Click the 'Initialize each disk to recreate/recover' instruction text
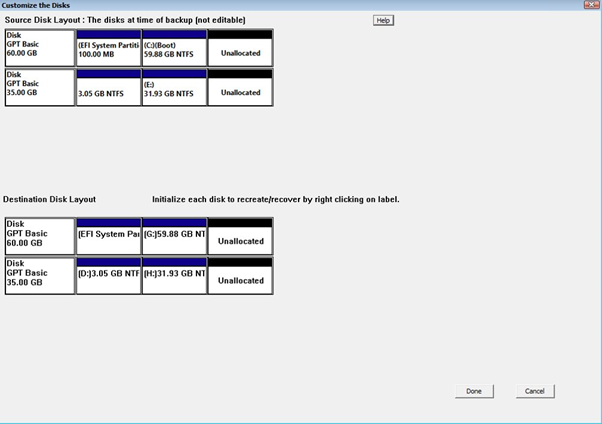This screenshot has width=602, height=424. (x=276, y=199)
